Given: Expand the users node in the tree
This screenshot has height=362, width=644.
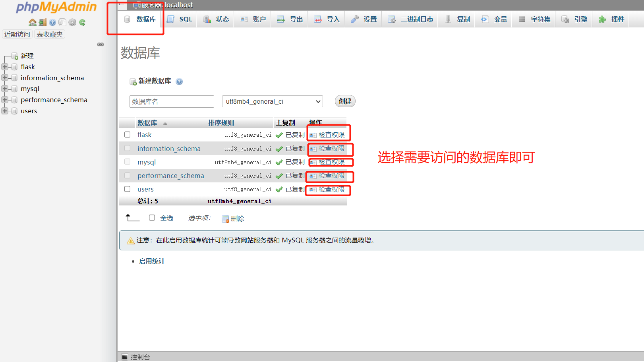Looking at the screenshot, I should 4,111.
